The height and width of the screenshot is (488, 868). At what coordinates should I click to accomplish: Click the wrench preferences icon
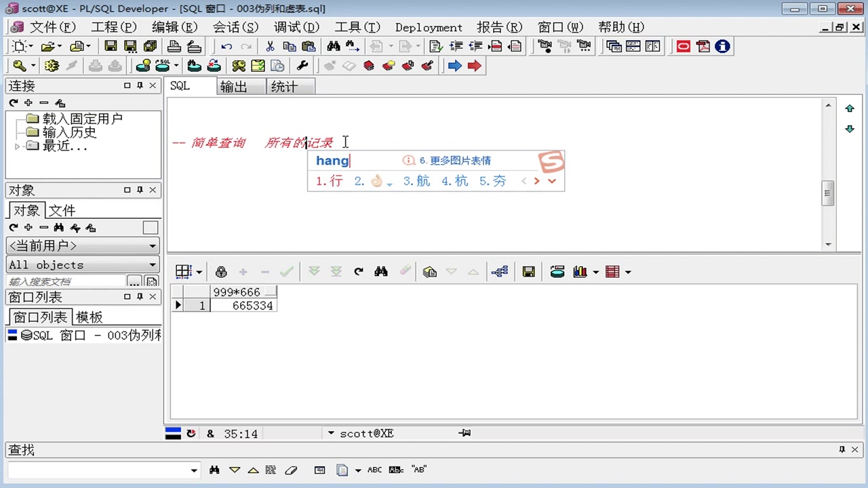point(302,66)
